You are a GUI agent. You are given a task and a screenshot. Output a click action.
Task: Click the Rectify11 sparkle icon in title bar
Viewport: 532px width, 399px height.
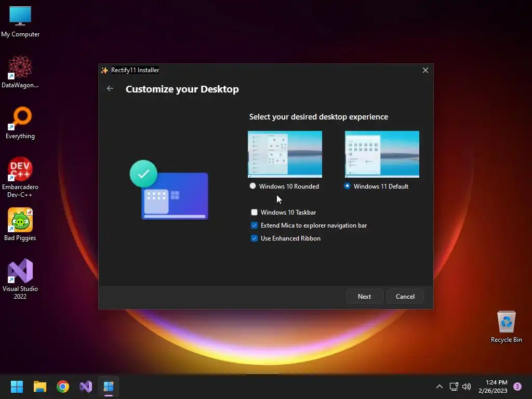104,70
